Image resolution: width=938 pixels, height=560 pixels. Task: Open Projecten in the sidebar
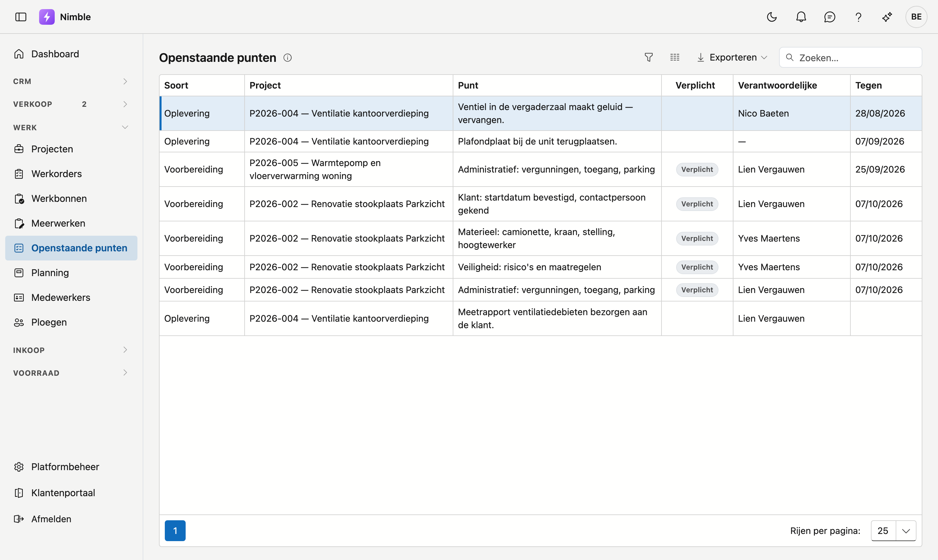[71, 149]
